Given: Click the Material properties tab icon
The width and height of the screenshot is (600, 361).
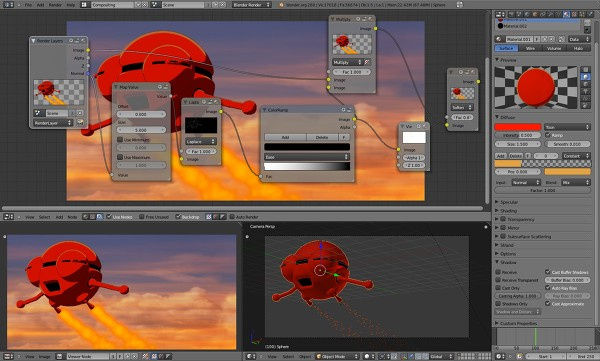Looking at the screenshot, I should pos(566,14).
